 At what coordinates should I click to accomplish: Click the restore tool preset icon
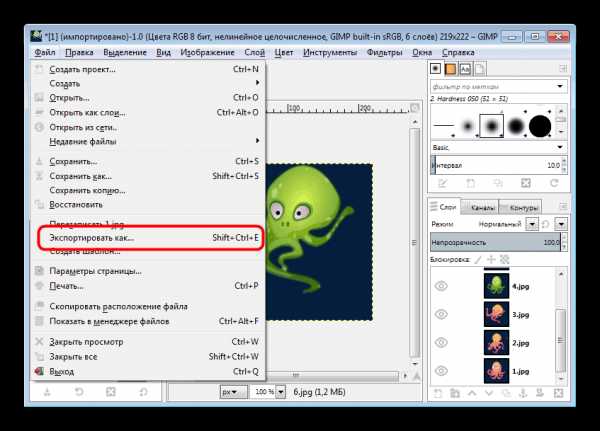tap(79, 392)
